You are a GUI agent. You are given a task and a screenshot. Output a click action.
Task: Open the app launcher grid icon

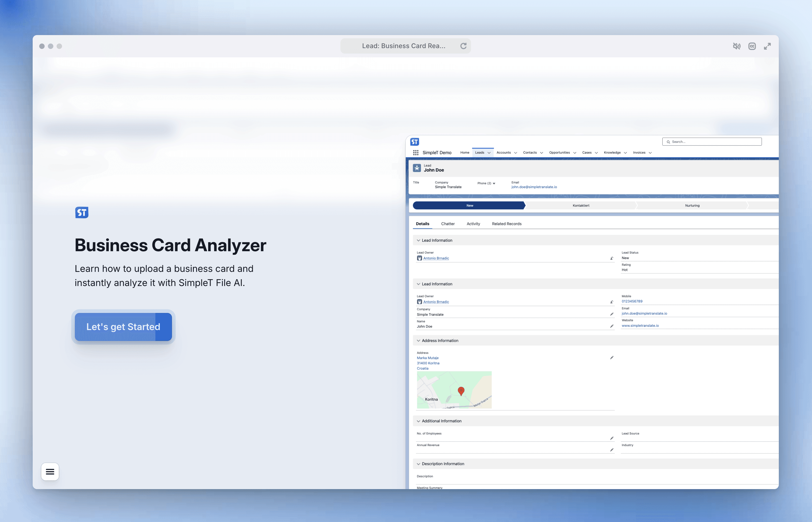coord(416,153)
